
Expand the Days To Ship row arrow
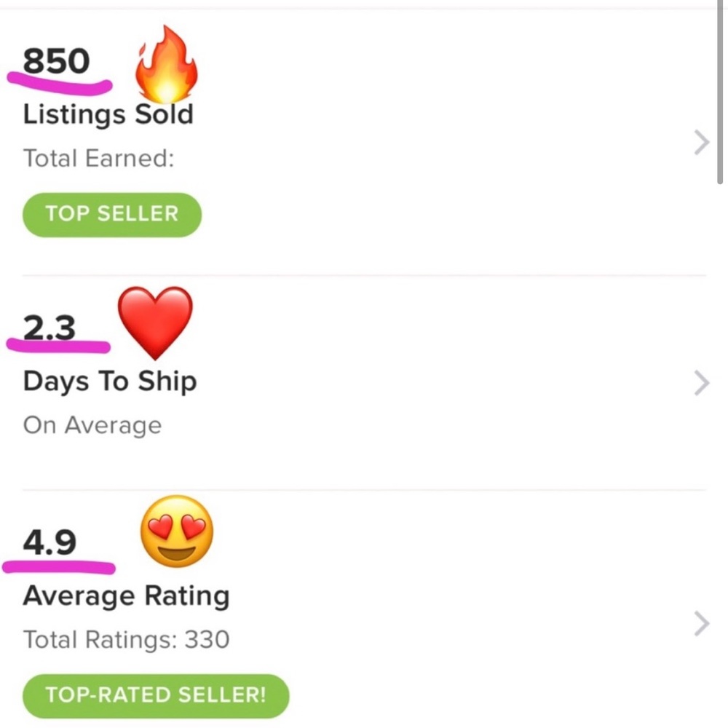[701, 382]
